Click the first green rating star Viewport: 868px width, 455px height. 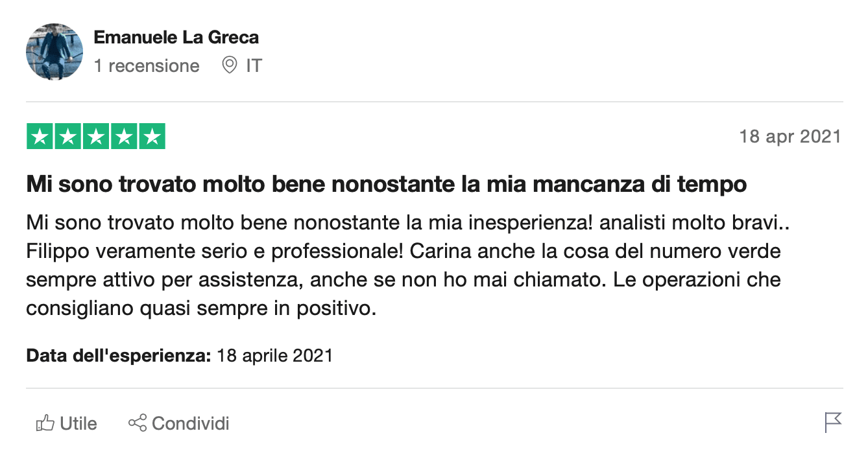40,136
